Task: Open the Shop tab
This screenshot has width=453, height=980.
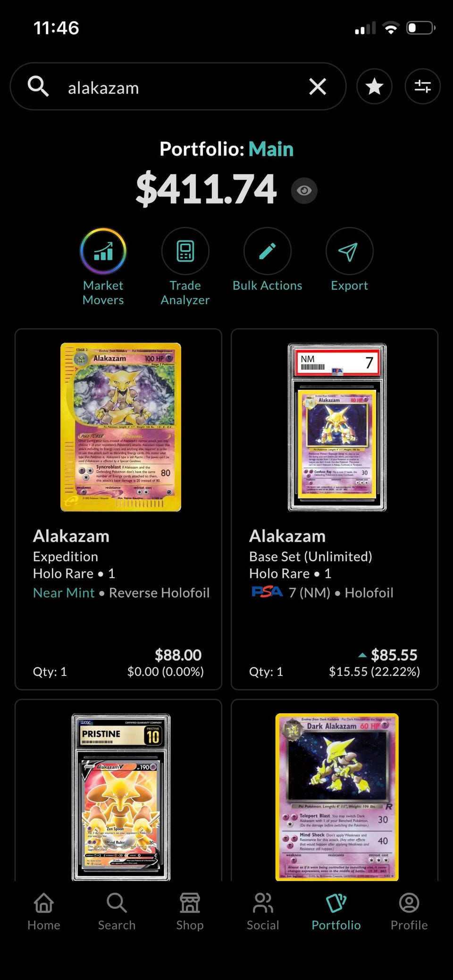Action: pyautogui.click(x=190, y=912)
